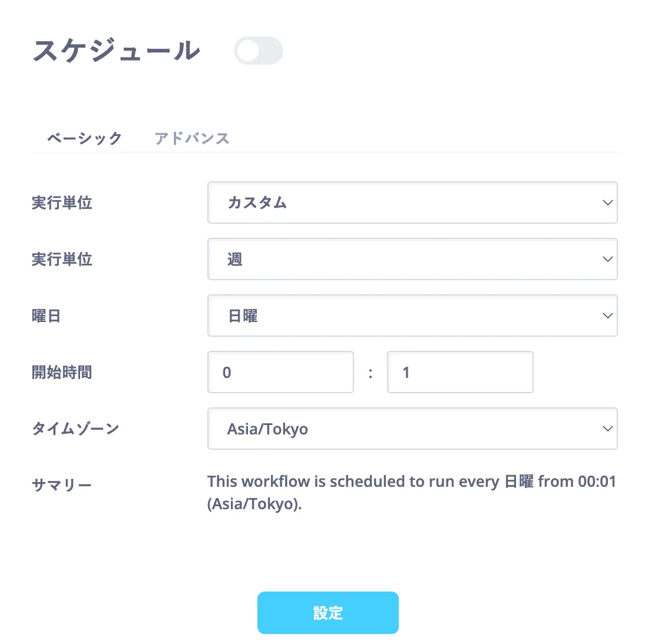Switch to the ベーシック tab
The image size is (668, 644).
(x=85, y=138)
